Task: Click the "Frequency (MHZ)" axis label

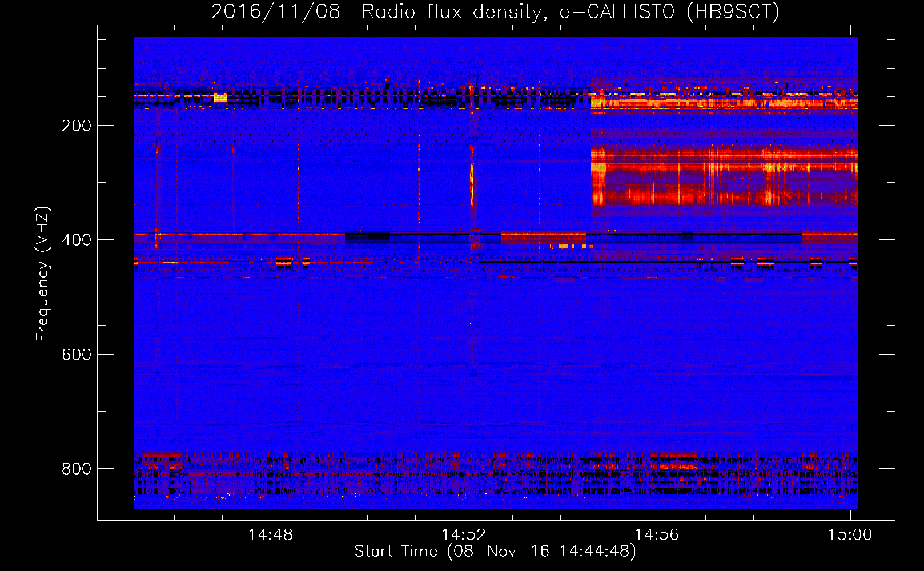Action: click(43, 274)
